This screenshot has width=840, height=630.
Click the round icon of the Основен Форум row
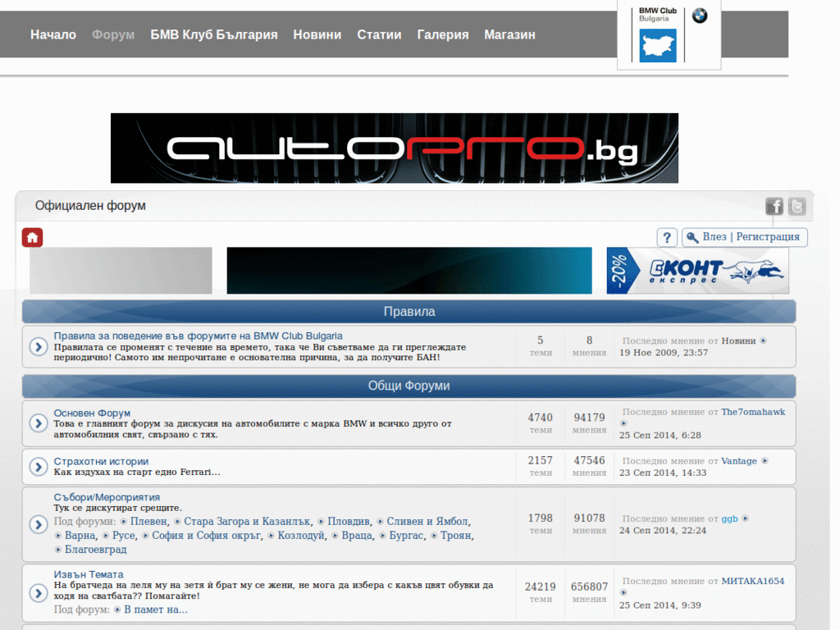[x=39, y=423]
